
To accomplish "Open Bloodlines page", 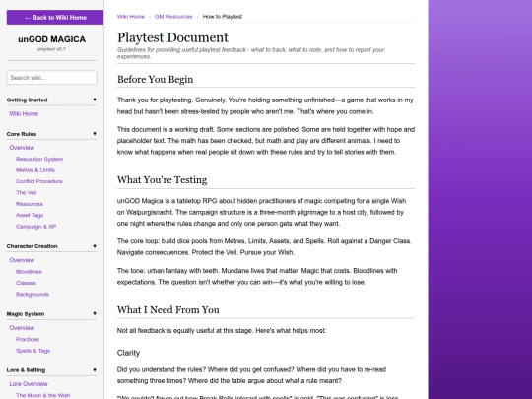I will click(29, 272).
